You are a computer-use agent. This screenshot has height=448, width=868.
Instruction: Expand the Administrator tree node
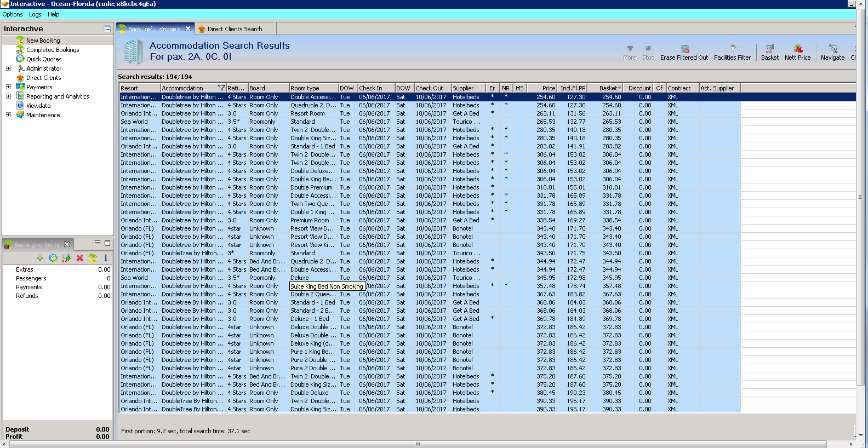(8, 68)
